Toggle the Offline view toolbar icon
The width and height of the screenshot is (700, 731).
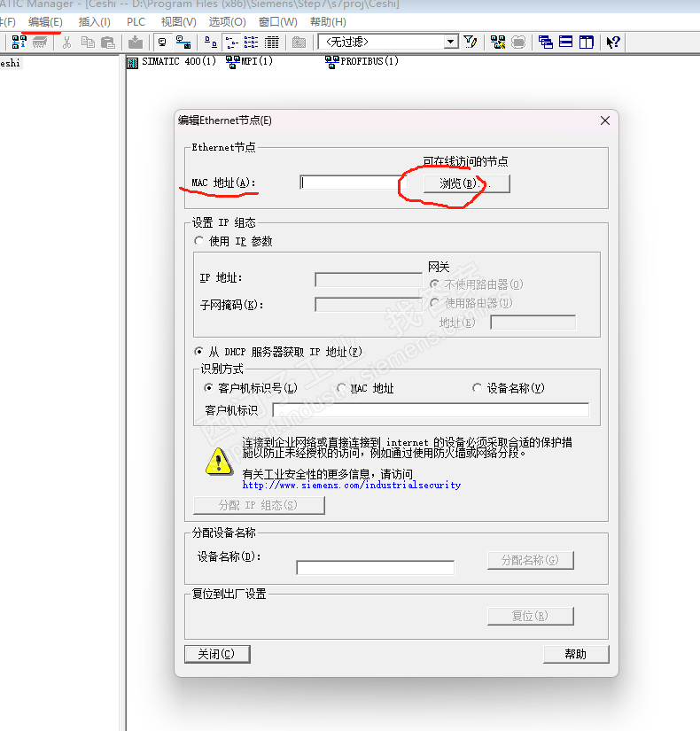click(162, 43)
